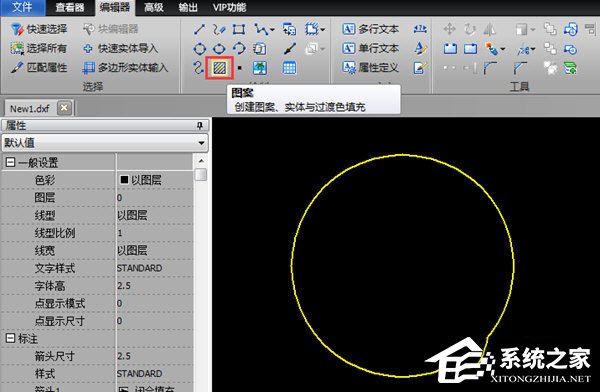Click the Hatch pattern fill tool
This screenshot has height=392, width=600.
point(219,68)
